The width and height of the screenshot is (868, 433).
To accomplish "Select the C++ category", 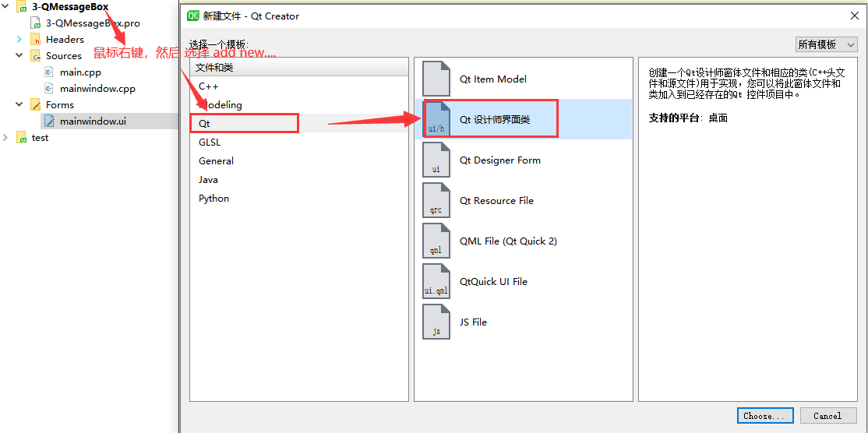I will [x=299, y=86].
